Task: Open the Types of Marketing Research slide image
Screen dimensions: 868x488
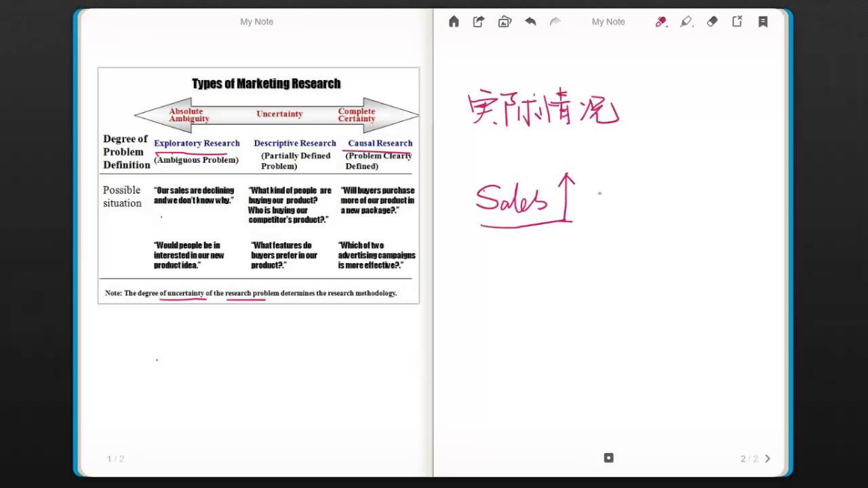Action: [258, 185]
